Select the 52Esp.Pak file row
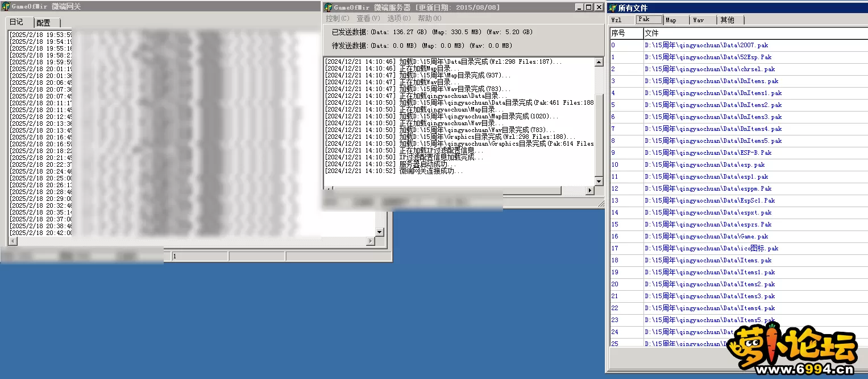The image size is (868, 379). tap(738, 57)
